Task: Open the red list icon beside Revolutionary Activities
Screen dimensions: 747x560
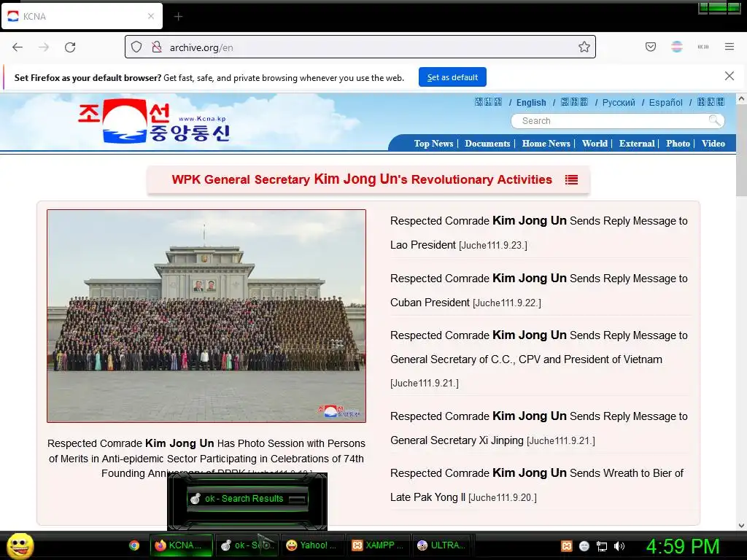Action: (571, 179)
